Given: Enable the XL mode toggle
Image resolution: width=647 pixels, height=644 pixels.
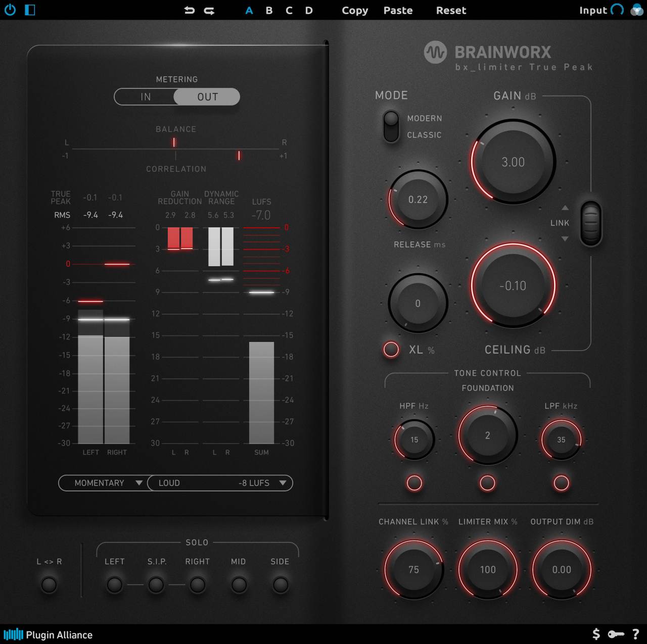Looking at the screenshot, I should coord(391,349).
